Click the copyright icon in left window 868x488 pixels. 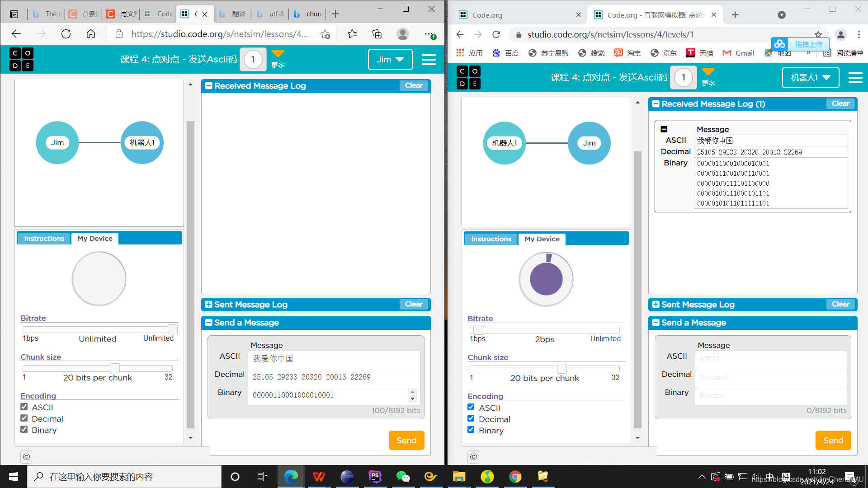[26, 457]
